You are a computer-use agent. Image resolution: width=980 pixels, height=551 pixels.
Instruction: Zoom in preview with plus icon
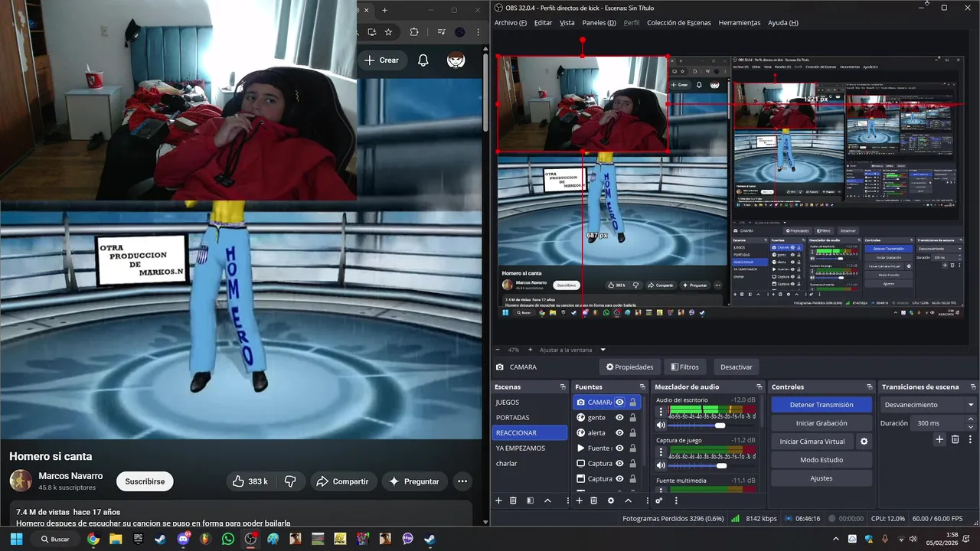pyautogui.click(x=531, y=350)
